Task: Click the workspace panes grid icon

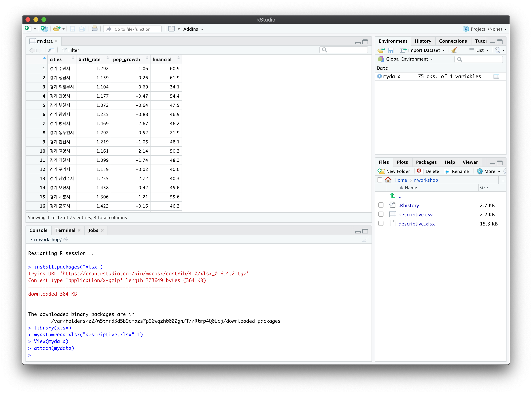Action: tap(171, 29)
